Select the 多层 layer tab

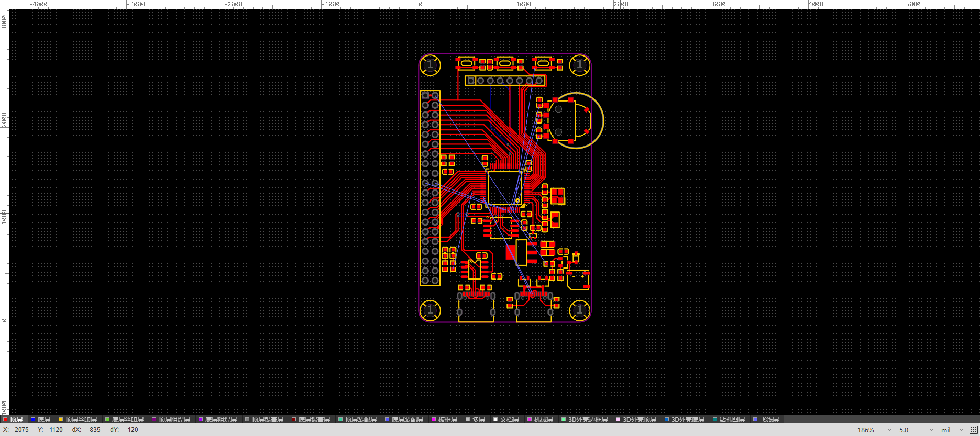(476, 420)
